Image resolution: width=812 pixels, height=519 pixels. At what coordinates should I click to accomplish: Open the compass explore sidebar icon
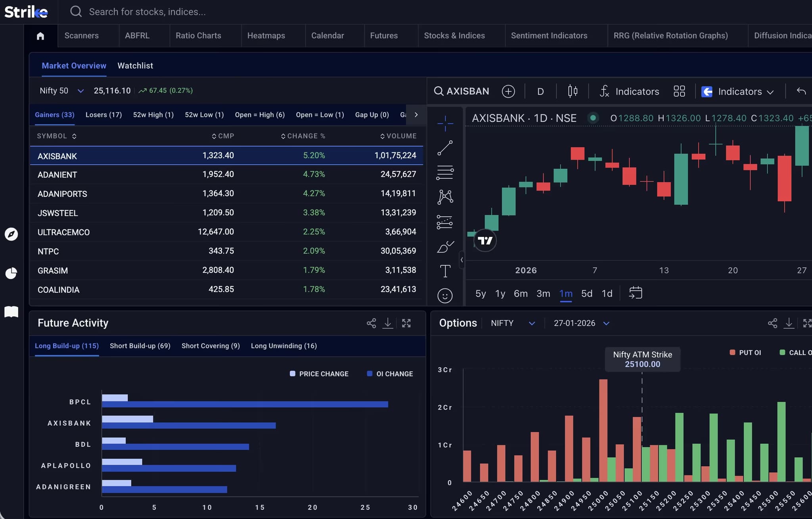(11, 234)
